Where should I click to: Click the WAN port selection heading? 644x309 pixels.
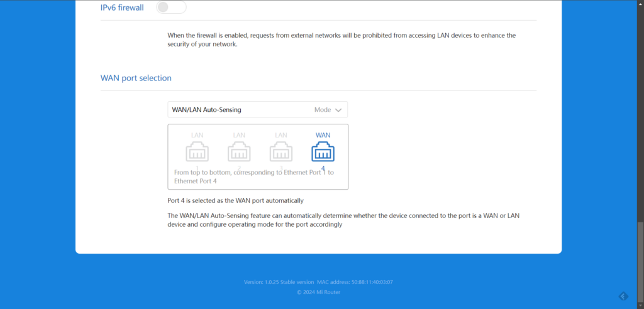136,78
